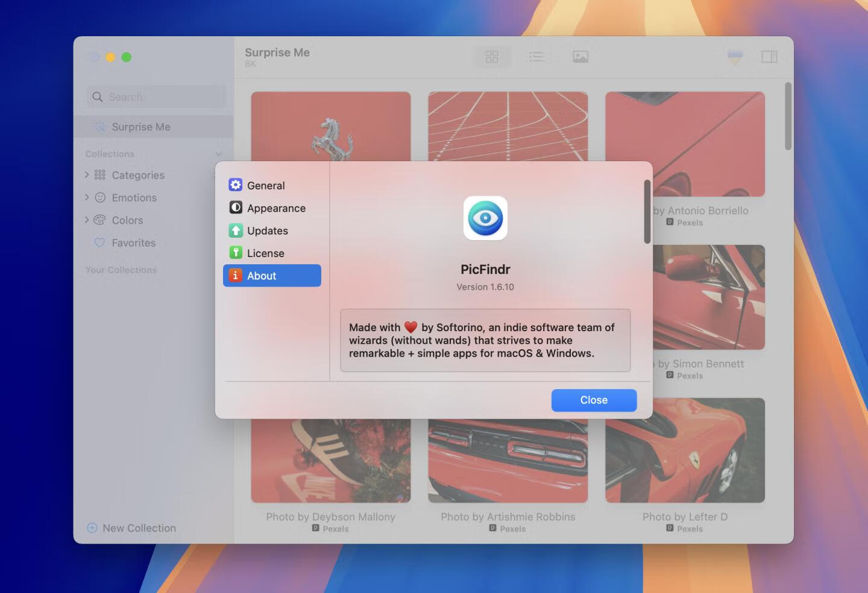Switch to the Appearance preferences tab
The width and height of the screenshot is (868, 593).
tap(272, 208)
